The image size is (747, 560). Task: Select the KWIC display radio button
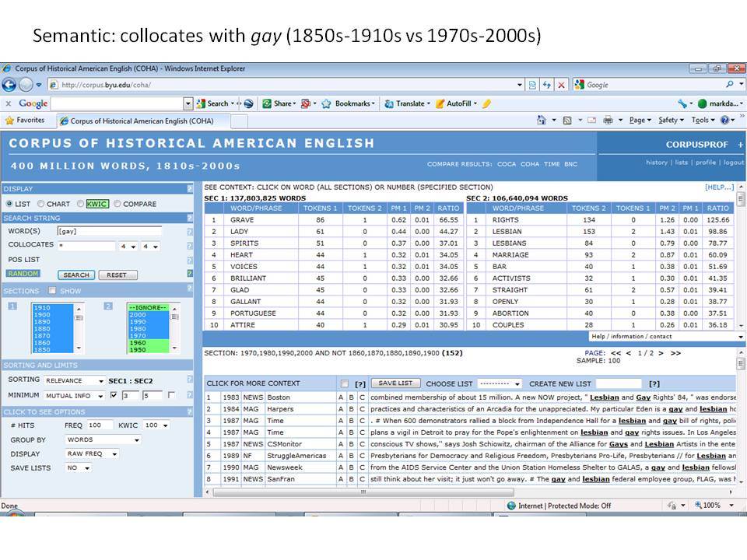tap(80, 204)
